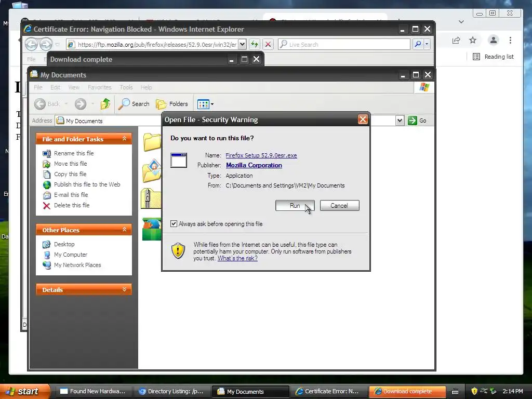Open the File menu in My Documents

pyautogui.click(x=38, y=87)
